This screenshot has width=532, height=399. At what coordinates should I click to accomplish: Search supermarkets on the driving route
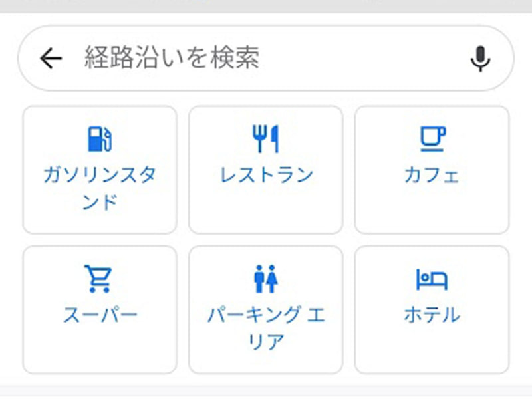98,309
